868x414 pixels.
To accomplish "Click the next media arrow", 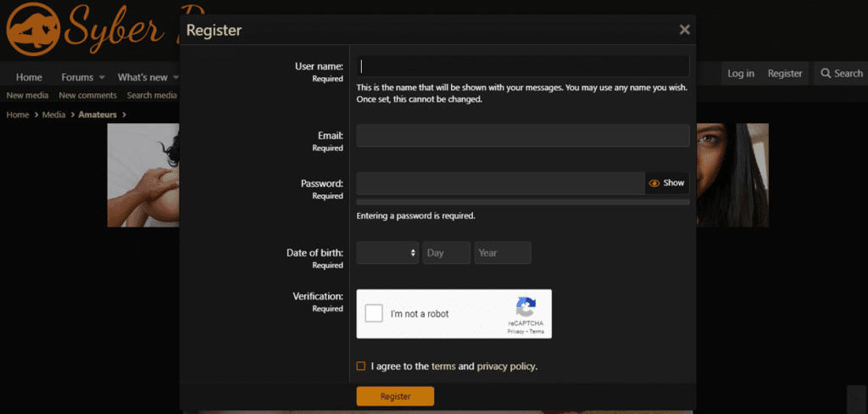I will pyautogui.click(x=856, y=400).
